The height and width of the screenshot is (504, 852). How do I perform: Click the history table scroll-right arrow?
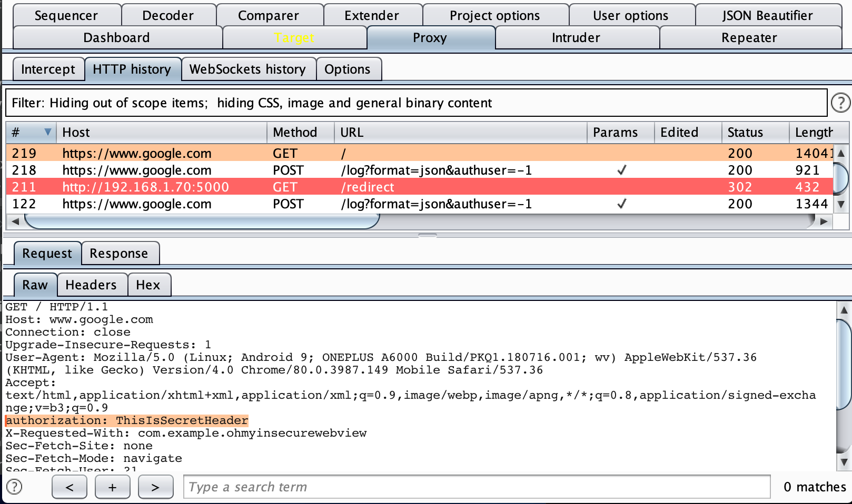click(824, 221)
